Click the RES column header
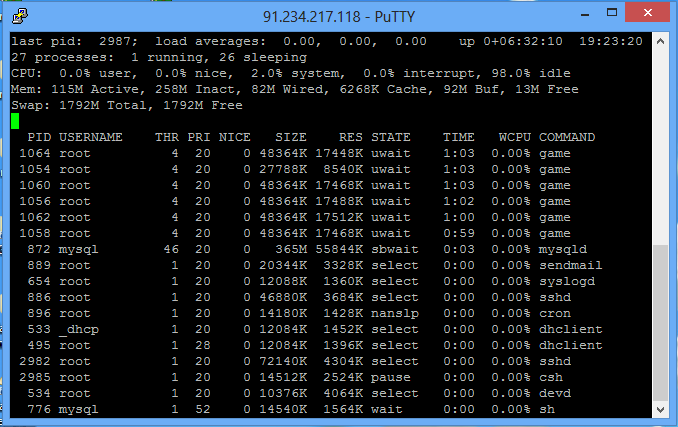The image size is (678, 427). click(351, 137)
